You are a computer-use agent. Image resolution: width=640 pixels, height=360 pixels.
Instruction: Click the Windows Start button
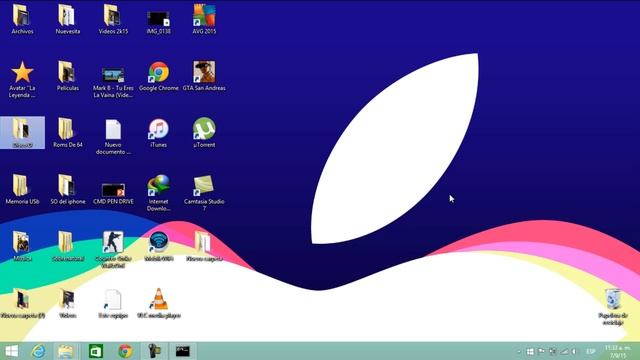click(x=11, y=351)
